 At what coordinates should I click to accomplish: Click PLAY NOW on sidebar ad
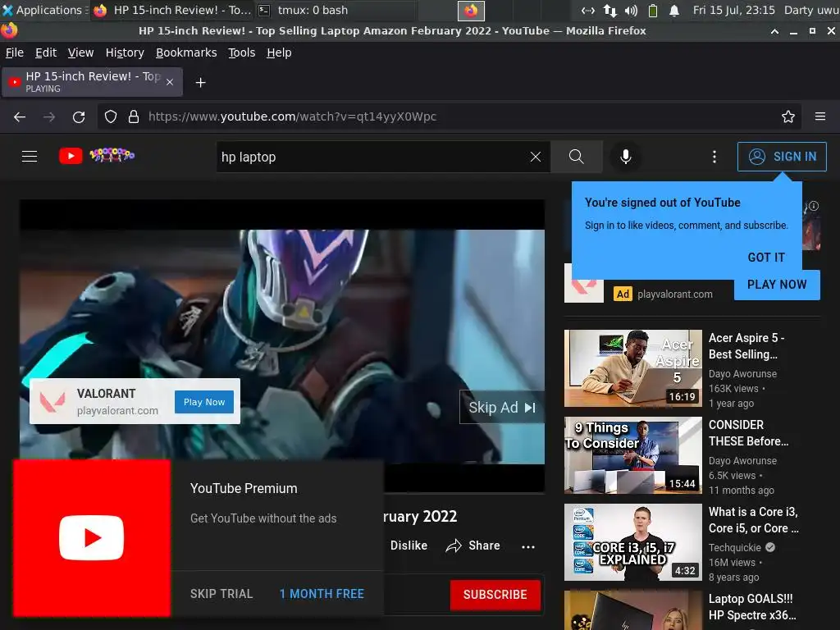[777, 285]
